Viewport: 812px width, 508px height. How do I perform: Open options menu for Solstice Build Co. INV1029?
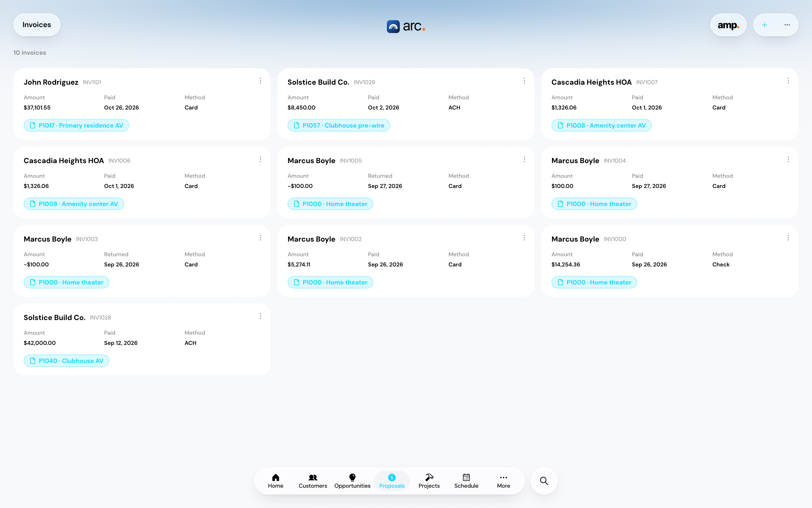pyautogui.click(x=524, y=81)
